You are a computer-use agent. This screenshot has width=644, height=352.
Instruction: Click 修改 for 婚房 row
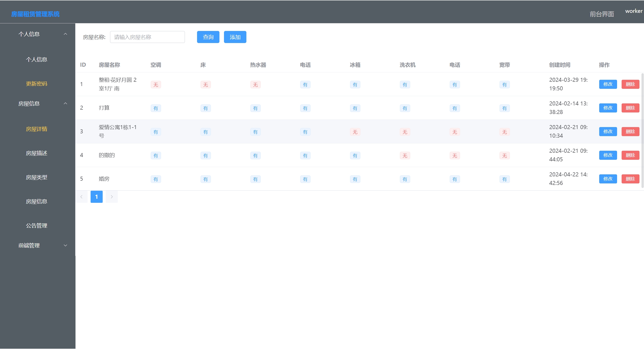tap(608, 179)
